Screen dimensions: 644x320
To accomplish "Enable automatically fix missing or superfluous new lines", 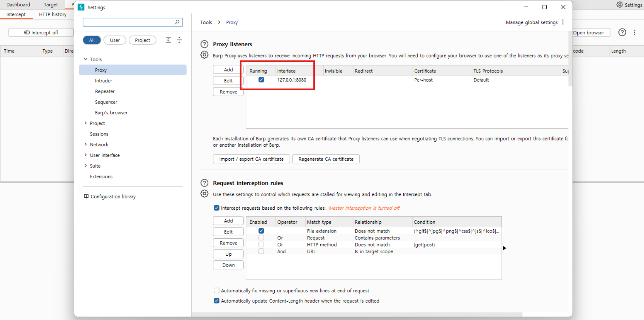I will pos(216,290).
